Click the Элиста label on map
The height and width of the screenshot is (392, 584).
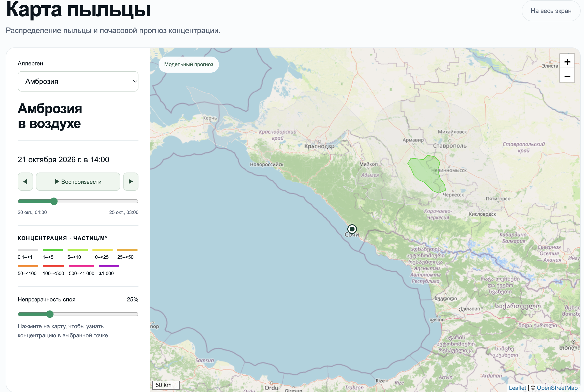(550, 66)
